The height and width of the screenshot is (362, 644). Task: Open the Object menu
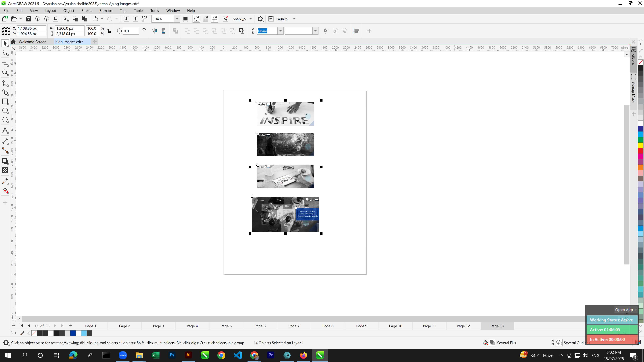tap(68, 11)
